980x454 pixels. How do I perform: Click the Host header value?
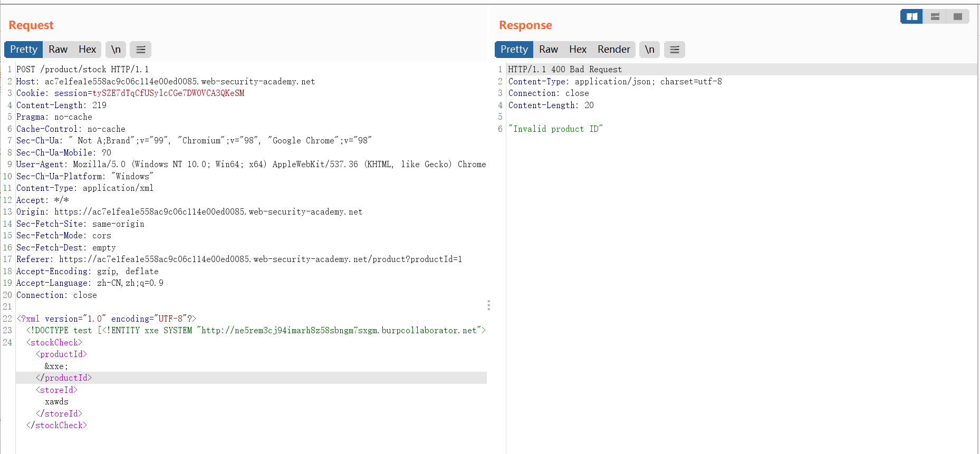(180, 82)
